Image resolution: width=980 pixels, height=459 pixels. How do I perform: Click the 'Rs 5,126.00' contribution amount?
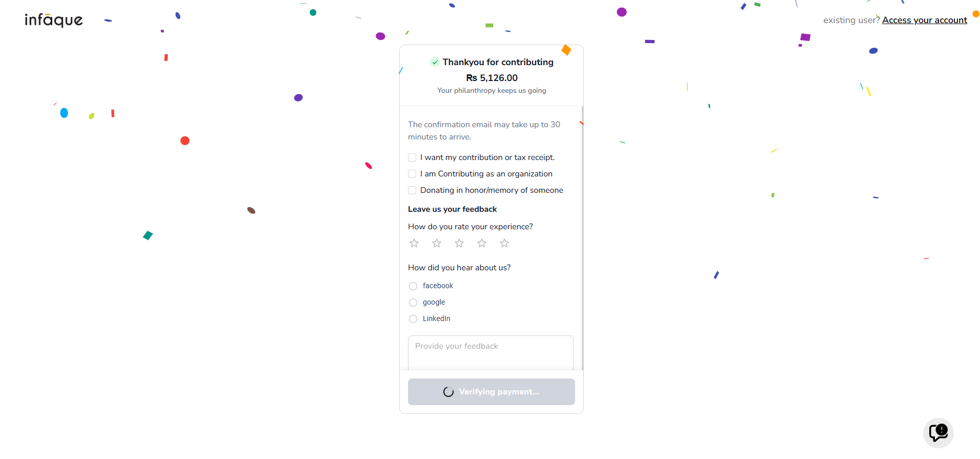pyautogui.click(x=492, y=78)
